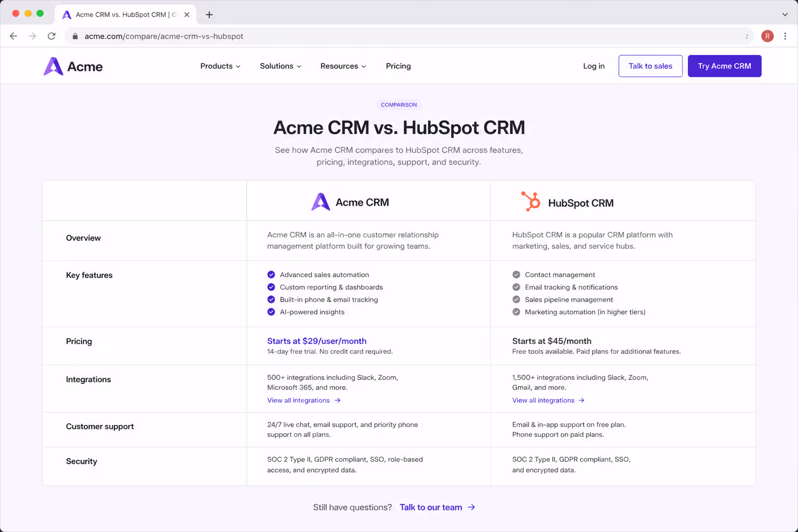This screenshot has height=532, width=798.
Task: Expand the Products menu
Action: [220, 66]
